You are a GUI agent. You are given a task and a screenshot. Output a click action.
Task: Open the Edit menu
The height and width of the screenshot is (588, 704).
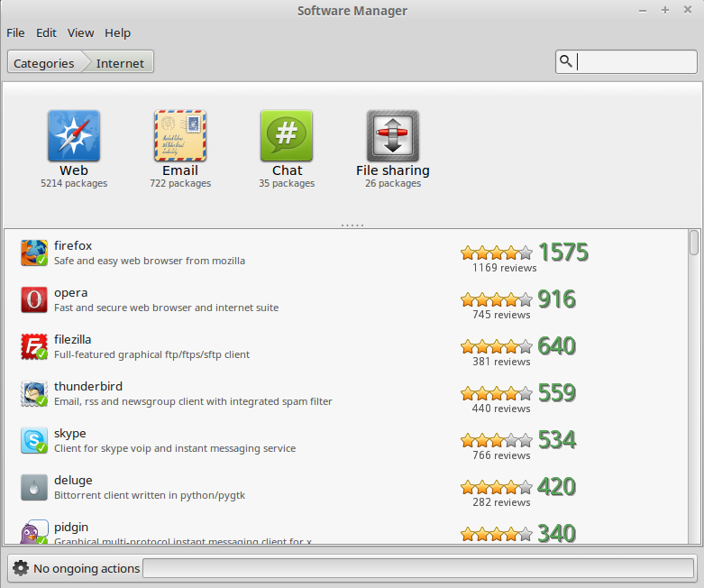tap(46, 32)
